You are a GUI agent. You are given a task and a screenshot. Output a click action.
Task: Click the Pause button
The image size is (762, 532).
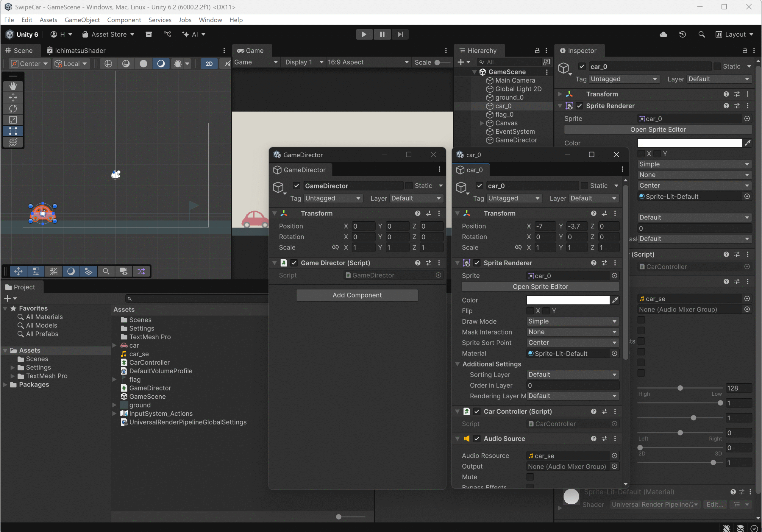pos(382,35)
